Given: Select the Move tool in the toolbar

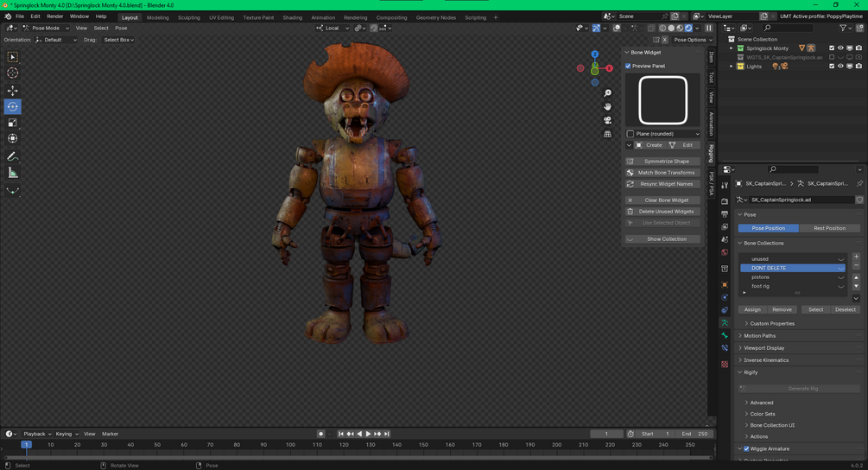Looking at the screenshot, I should [13, 91].
